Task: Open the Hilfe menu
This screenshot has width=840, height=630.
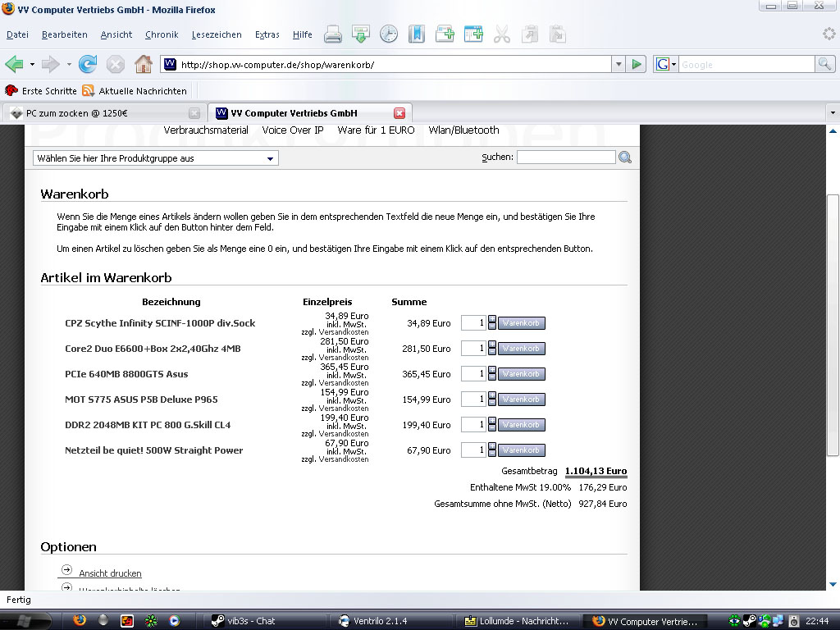Action: click(x=302, y=34)
